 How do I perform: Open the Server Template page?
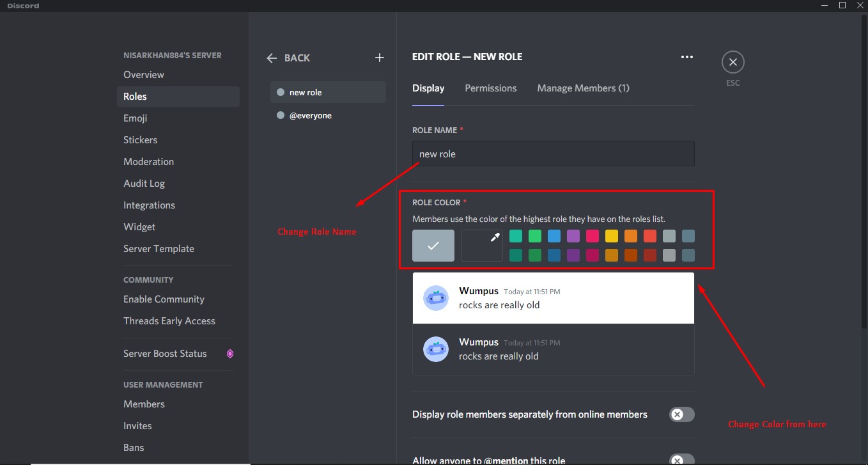coord(178,249)
